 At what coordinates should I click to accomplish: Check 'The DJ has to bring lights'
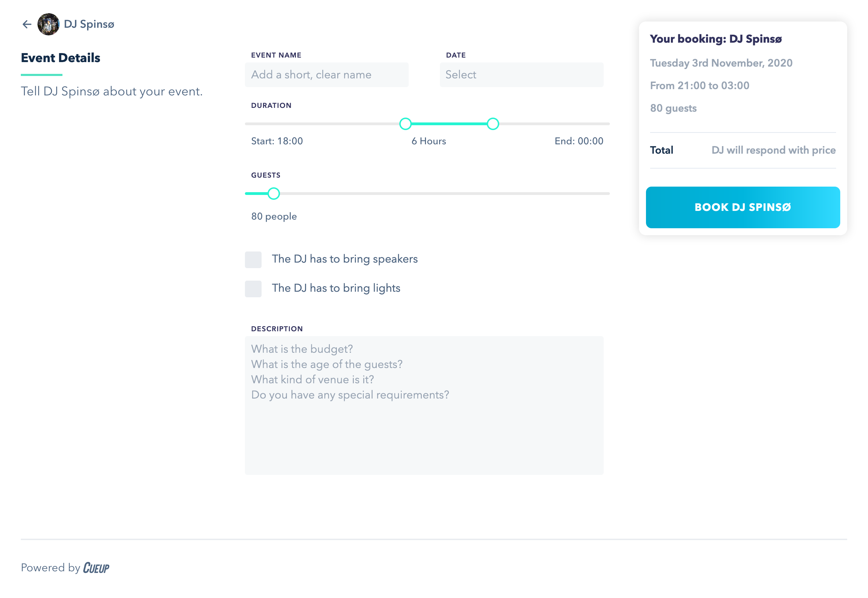point(253,289)
